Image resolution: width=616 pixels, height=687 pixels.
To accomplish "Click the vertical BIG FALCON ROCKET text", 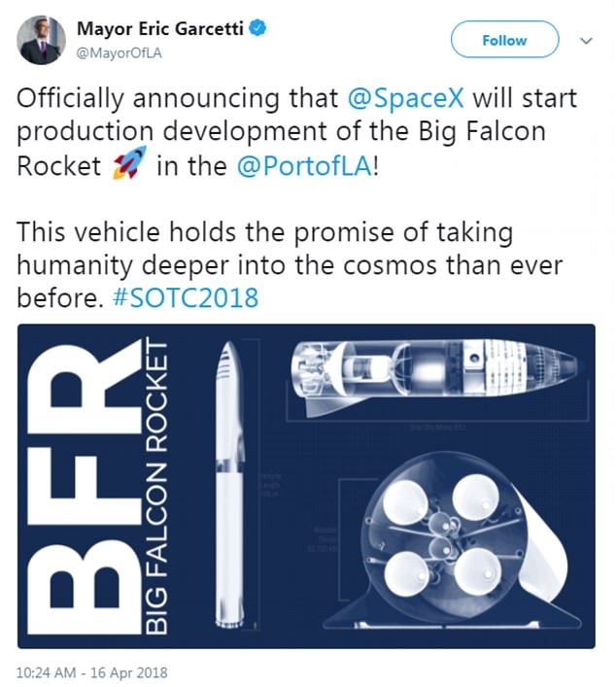I will coord(156,488).
